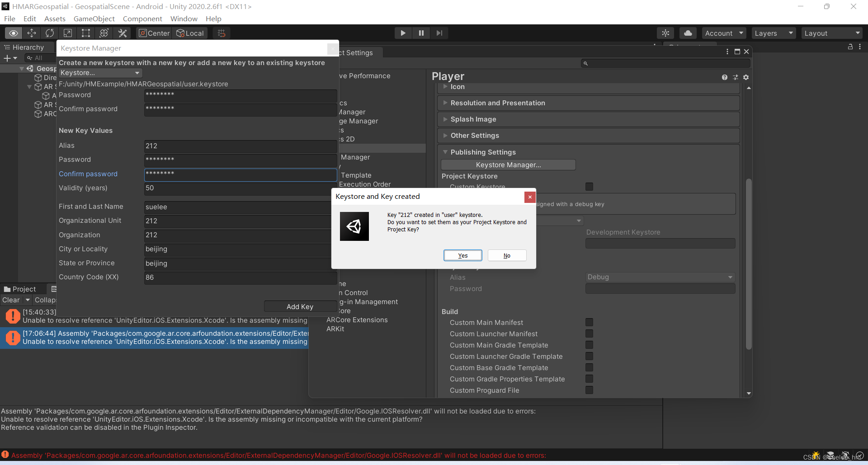Click the Hierarchy search field
The width and height of the screenshot is (868, 465).
tap(40, 58)
